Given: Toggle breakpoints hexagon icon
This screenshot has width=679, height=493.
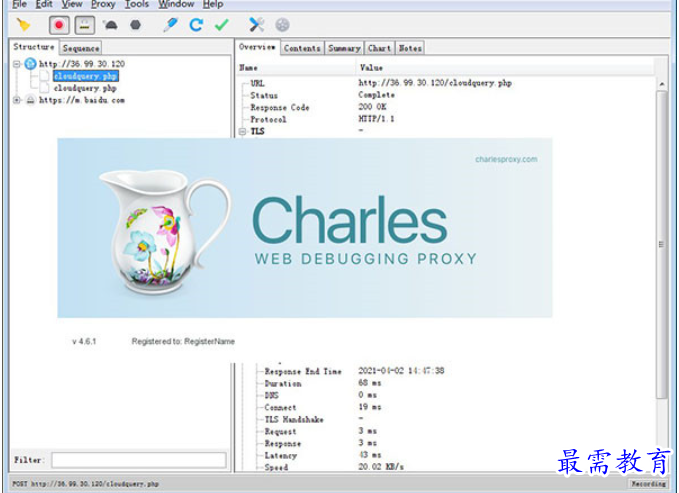Looking at the screenshot, I should tap(136, 25).
